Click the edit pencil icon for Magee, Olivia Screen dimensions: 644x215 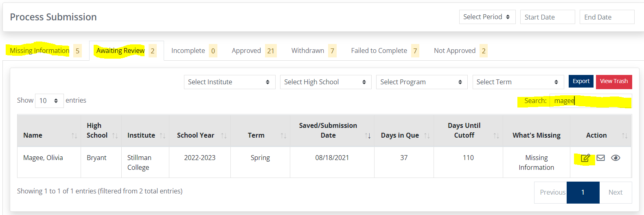(x=585, y=158)
